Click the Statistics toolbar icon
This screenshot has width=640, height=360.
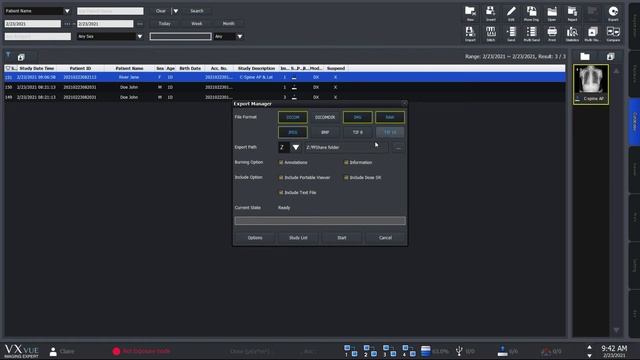tap(572, 33)
